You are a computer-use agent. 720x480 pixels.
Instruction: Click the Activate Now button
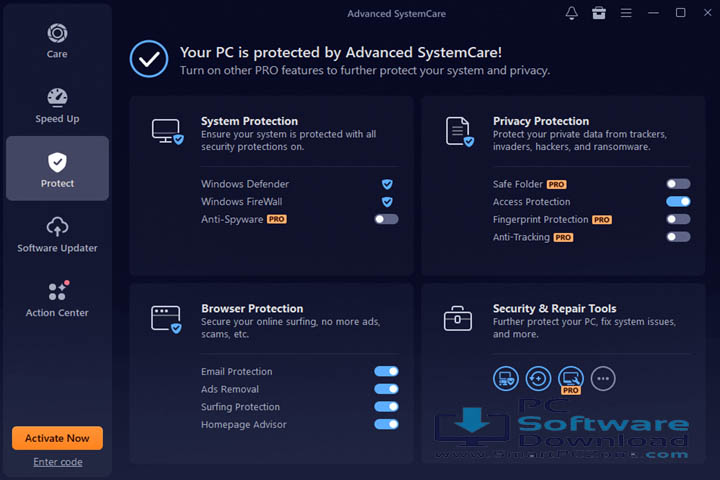[57, 438]
